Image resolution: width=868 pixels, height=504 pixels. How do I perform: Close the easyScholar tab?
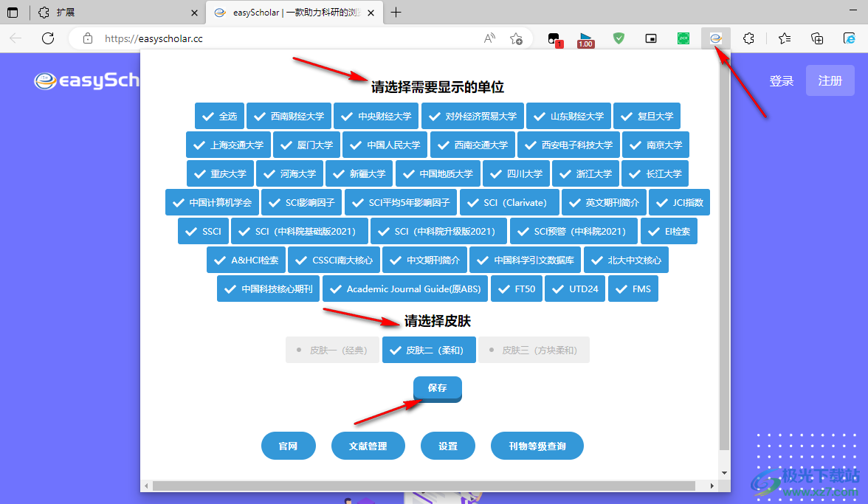(371, 13)
